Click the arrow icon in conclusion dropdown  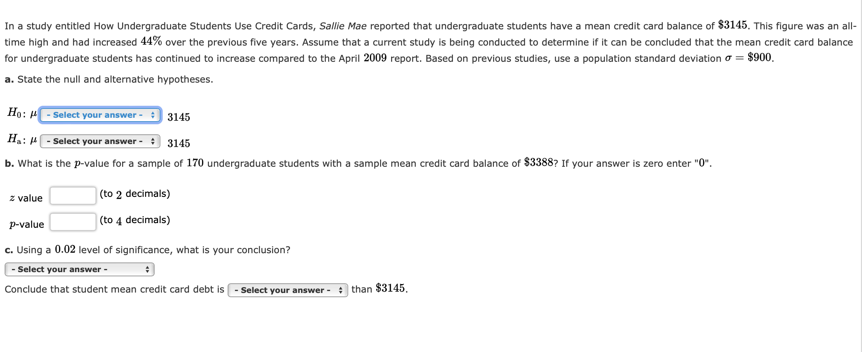click(147, 269)
